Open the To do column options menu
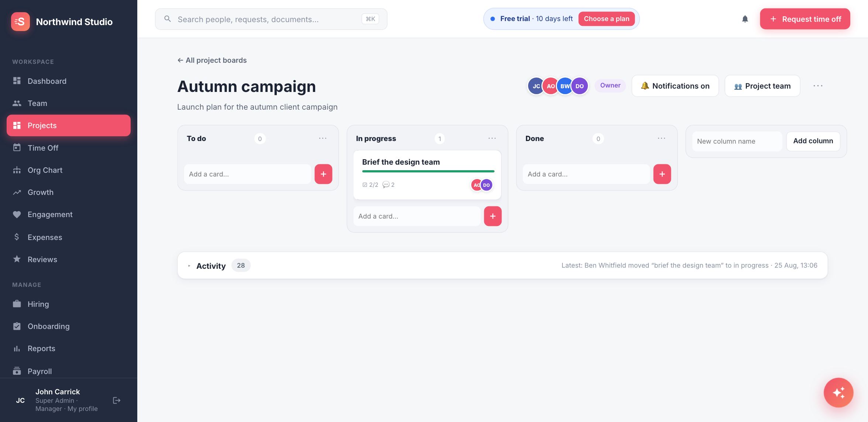This screenshot has width=868, height=422. [x=323, y=138]
